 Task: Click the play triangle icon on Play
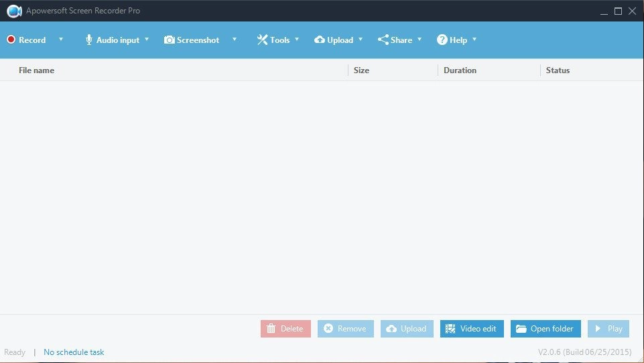point(598,329)
